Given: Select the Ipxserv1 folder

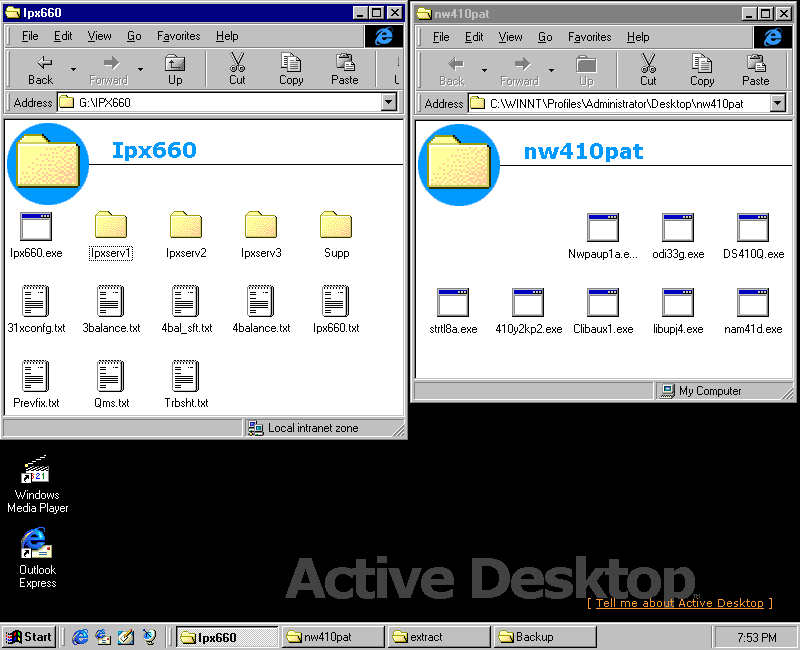Looking at the screenshot, I should pyautogui.click(x=111, y=236).
